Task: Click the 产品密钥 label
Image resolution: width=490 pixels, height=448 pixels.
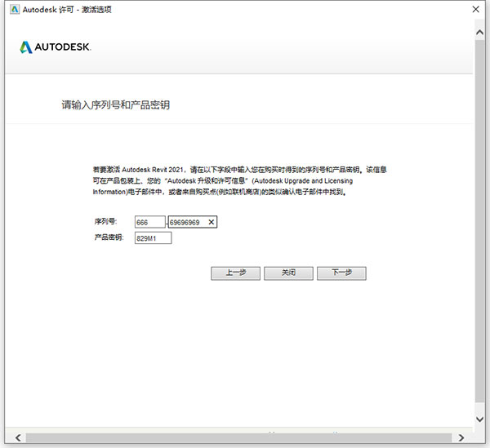Action: [x=108, y=237]
